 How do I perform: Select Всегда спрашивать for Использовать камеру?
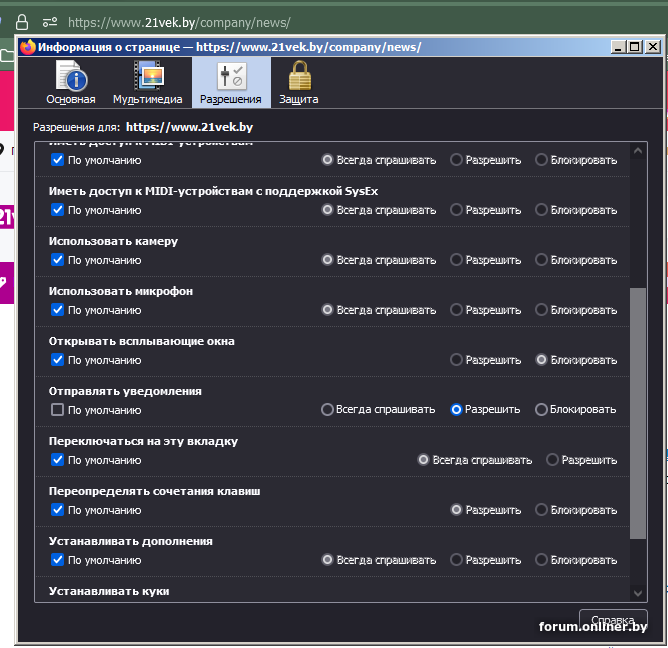327,259
